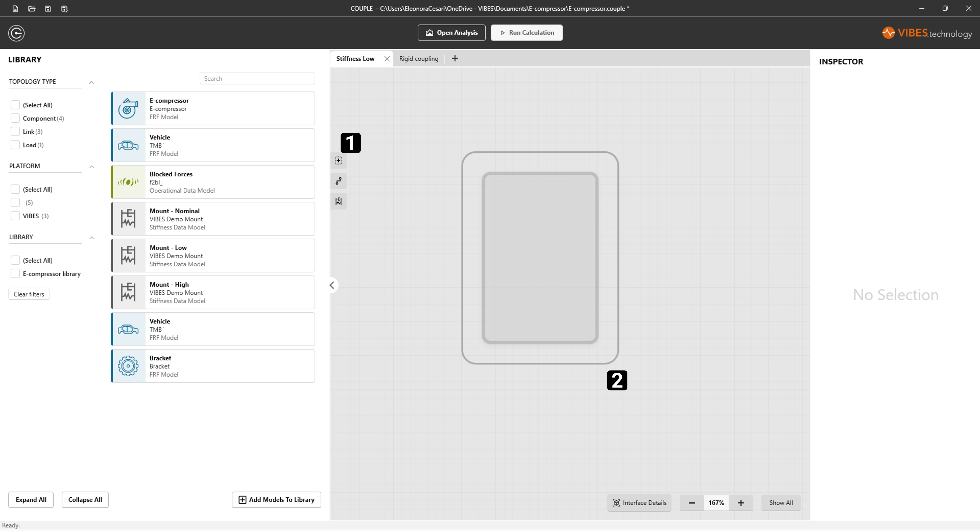Click the Show All button
Screen dimensions: 980x531
click(781, 503)
